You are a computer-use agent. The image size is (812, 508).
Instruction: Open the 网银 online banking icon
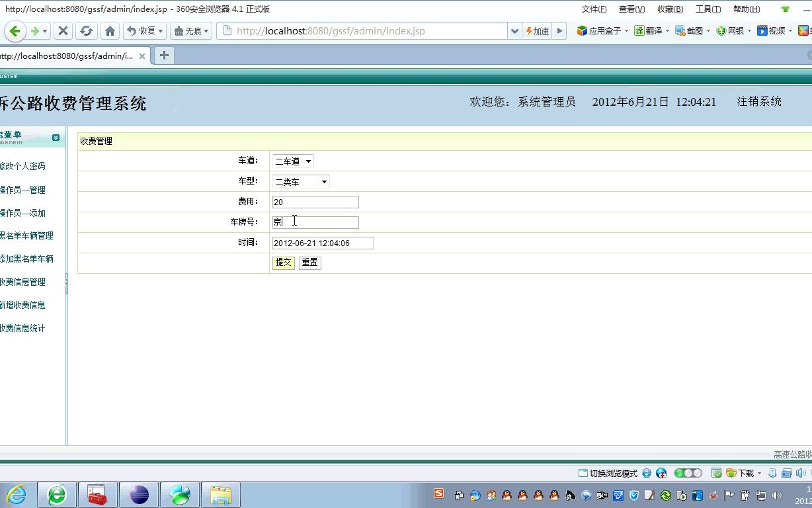coord(729,30)
